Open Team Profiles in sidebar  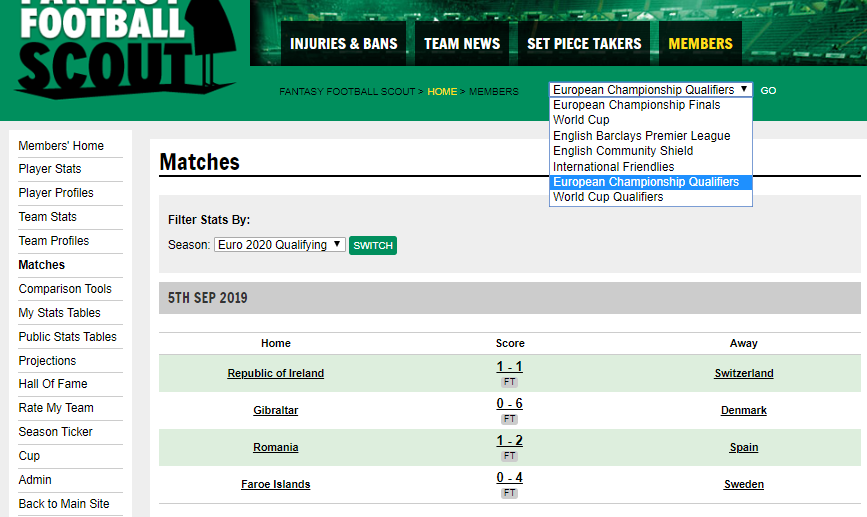[54, 241]
